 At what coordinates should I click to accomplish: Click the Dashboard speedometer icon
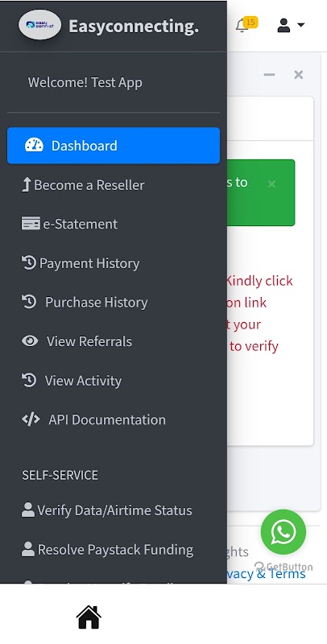coord(34,146)
